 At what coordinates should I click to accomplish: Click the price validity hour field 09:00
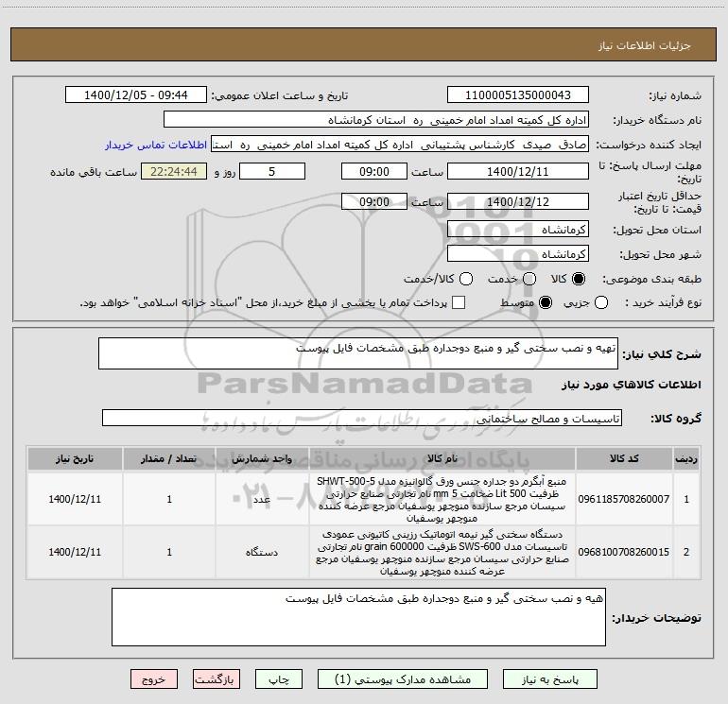[374, 201]
